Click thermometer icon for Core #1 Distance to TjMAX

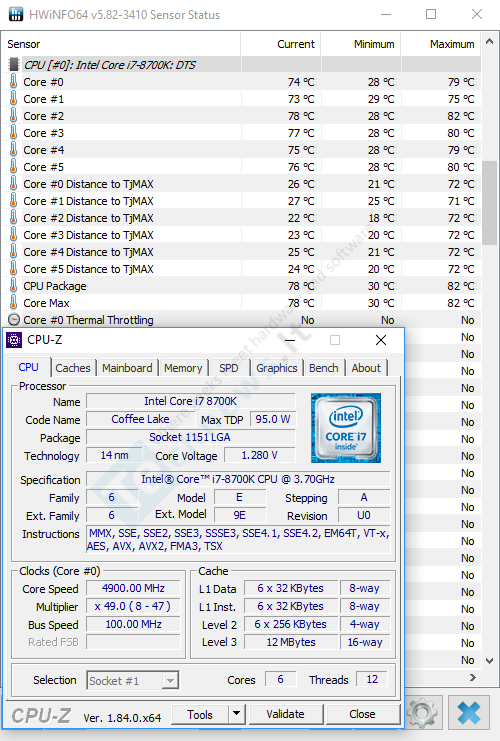[14, 201]
